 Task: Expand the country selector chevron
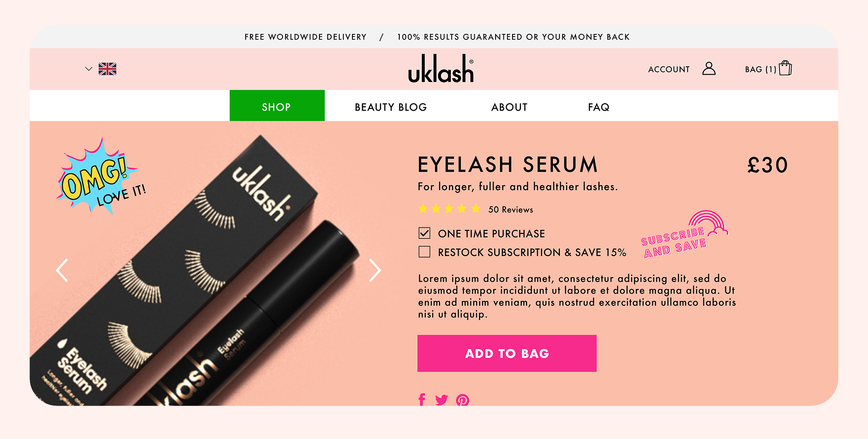89,69
